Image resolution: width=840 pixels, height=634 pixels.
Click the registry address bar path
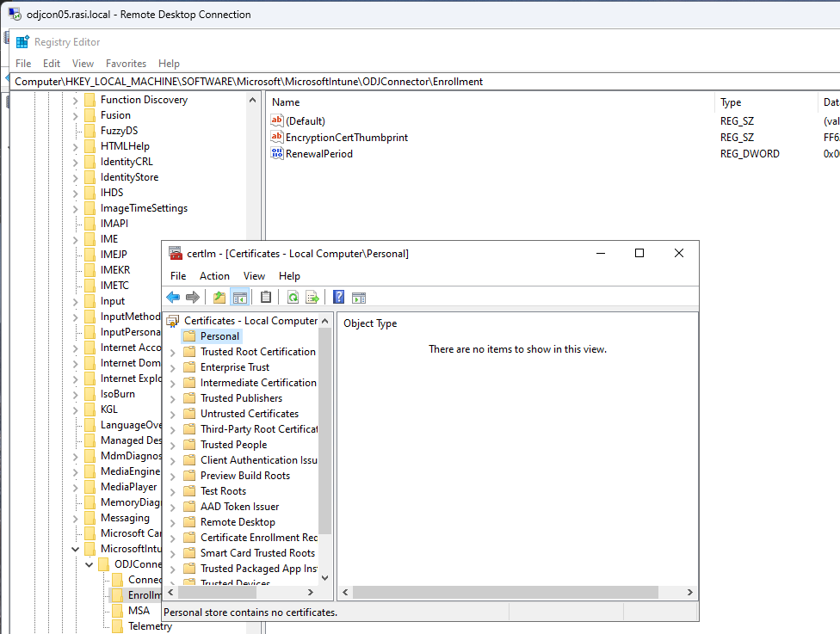249,82
